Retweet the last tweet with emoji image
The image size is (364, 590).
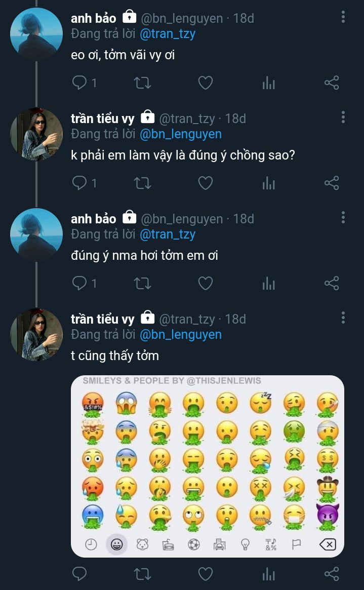[x=143, y=574]
